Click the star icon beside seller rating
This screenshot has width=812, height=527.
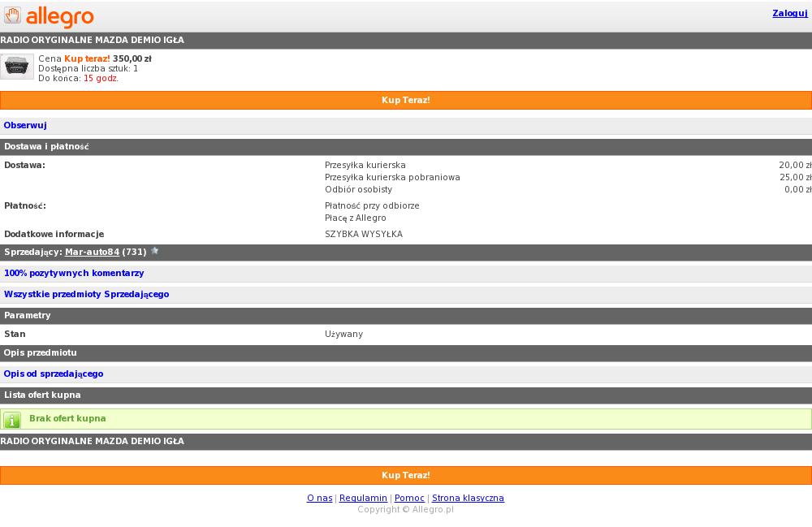155,251
